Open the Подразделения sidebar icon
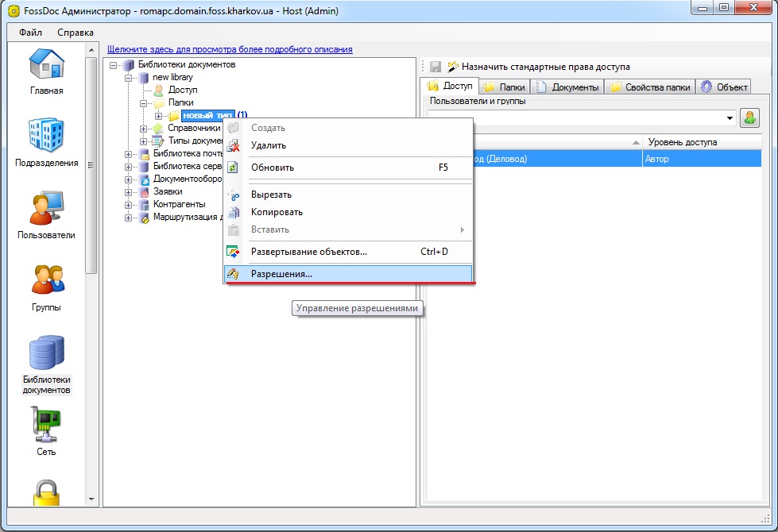Viewport: 778px width, 532px height. pos(46,139)
